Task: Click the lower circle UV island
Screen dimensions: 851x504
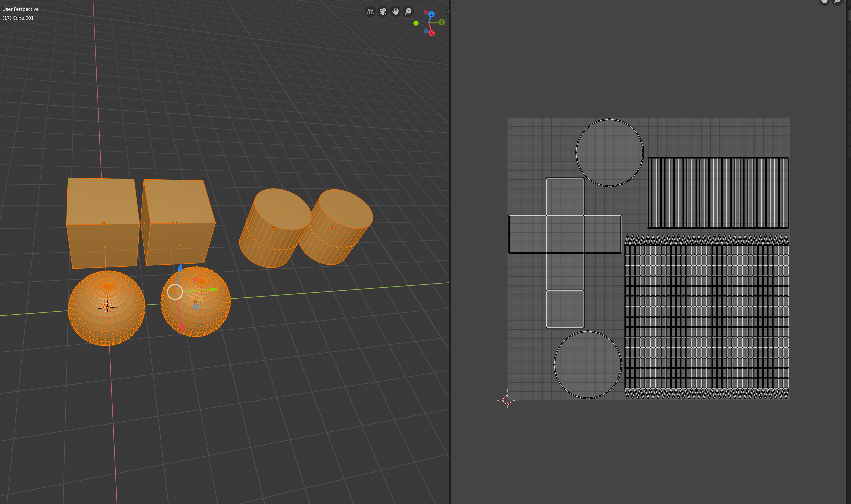Action: [x=588, y=365]
